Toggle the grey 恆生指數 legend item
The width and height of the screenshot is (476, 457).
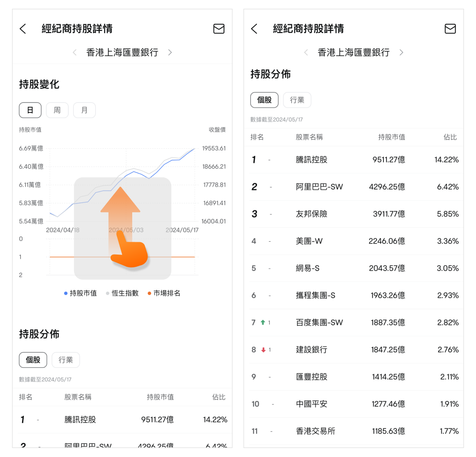122,293
